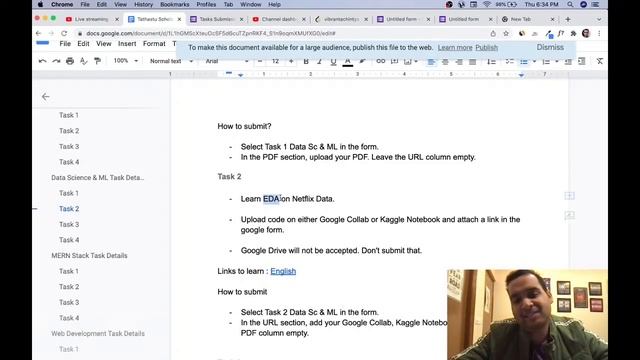Image resolution: width=640 pixels, height=360 pixels.
Task: Click the Undo icon in Docs toolbar
Action: [x=42, y=61]
